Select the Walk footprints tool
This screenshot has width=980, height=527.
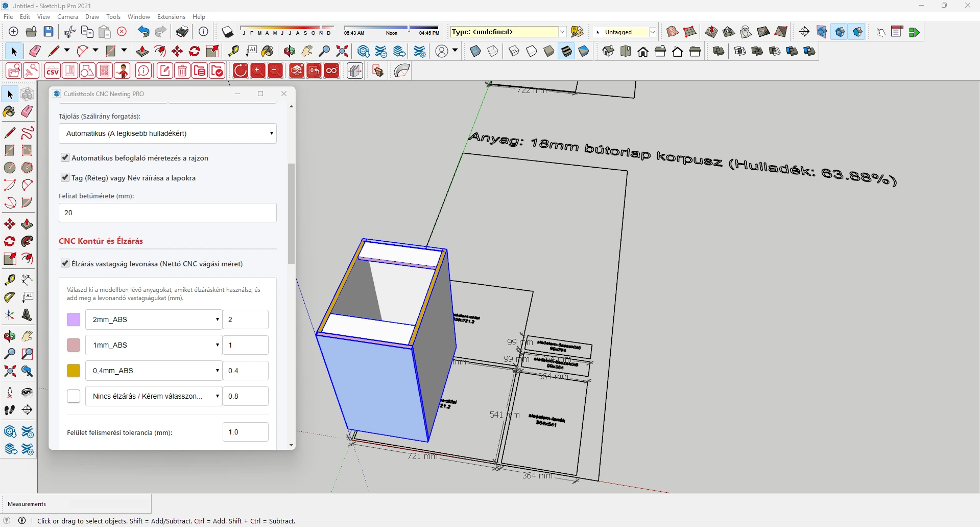point(10,410)
